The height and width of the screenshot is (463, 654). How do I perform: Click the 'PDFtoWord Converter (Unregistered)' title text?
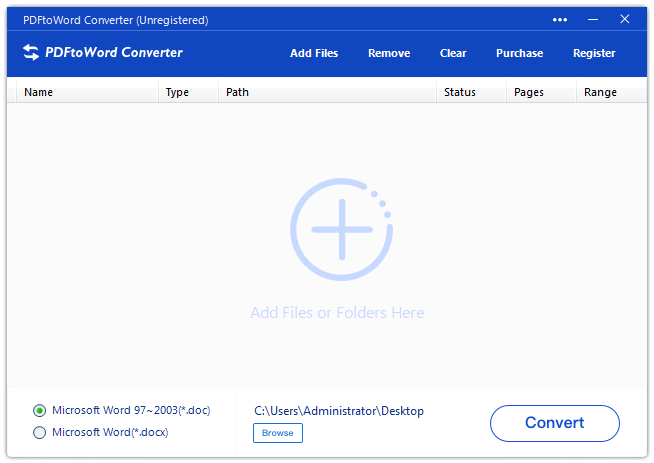click(x=116, y=20)
